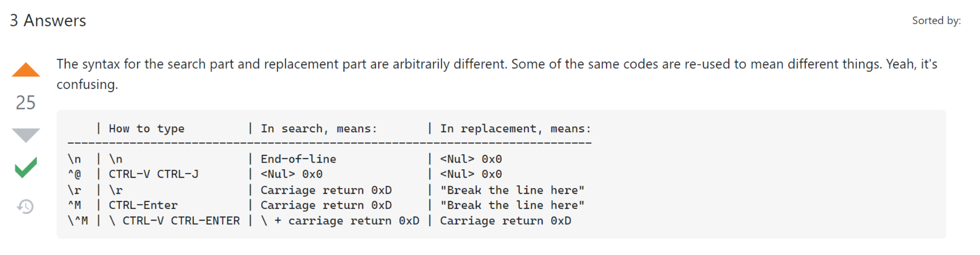Click "CTRL-V CTRL-J" in the code table
The image size is (980, 255).
click(x=154, y=174)
